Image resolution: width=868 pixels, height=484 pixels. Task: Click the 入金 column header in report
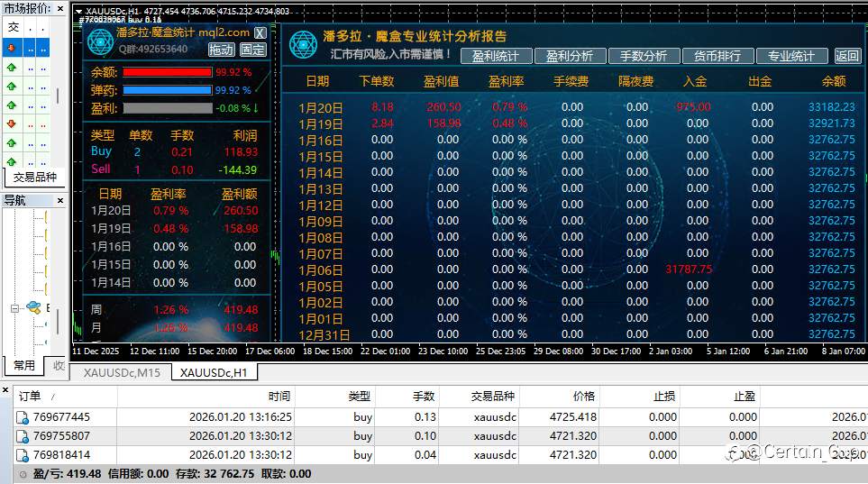(x=695, y=82)
